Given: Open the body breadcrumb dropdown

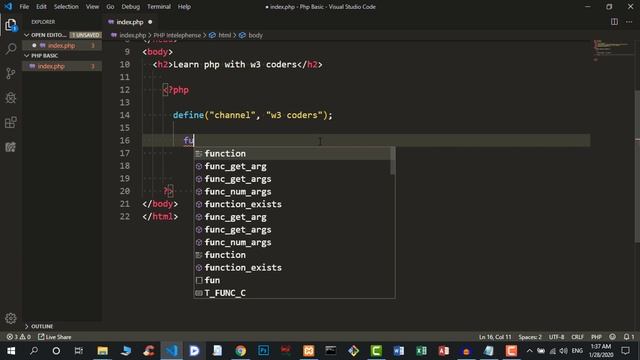Looking at the screenshot, I should [x=251, y=36].
